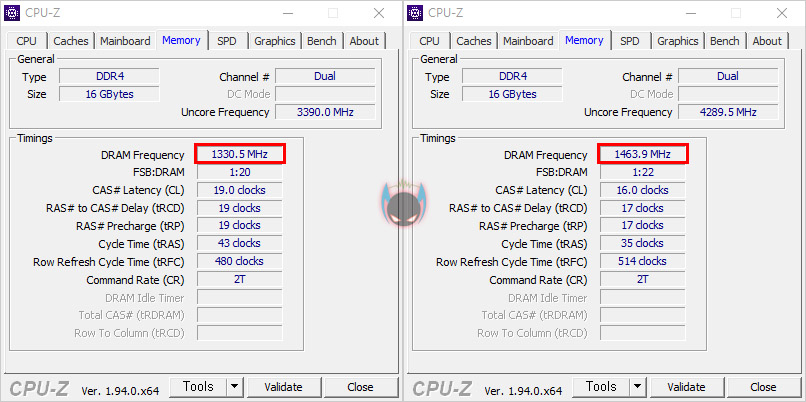The width and height of the screenshot is (806, 402).
Task: Click the 3390.0 MHz Uncore Frequency field
Action: coord(325,112)
